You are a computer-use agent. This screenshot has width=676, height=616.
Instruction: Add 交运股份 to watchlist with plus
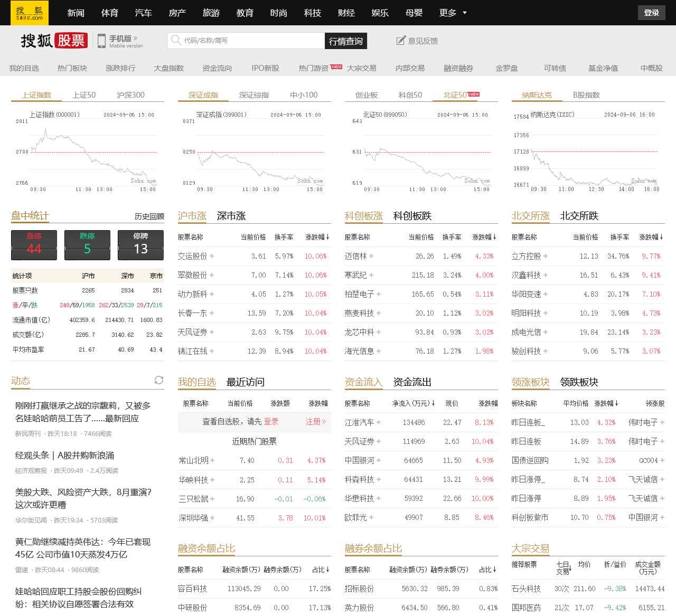(x=212, y=256)
